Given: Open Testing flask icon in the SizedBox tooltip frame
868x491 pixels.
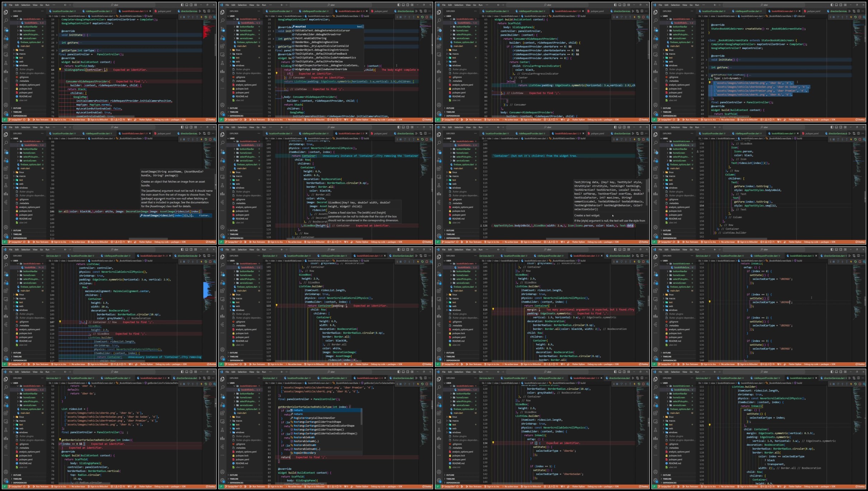Looking at the screenshot, I should (x=222, y=185).
